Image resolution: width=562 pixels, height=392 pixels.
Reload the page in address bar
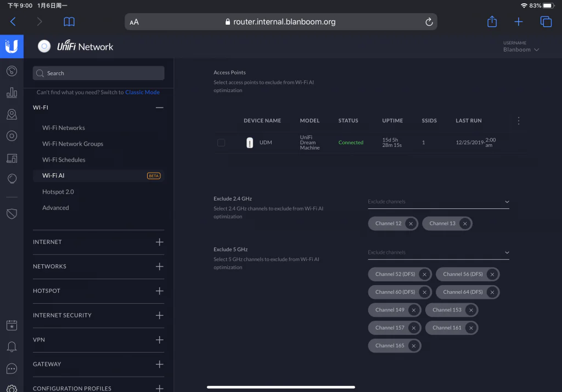(429, 22)
